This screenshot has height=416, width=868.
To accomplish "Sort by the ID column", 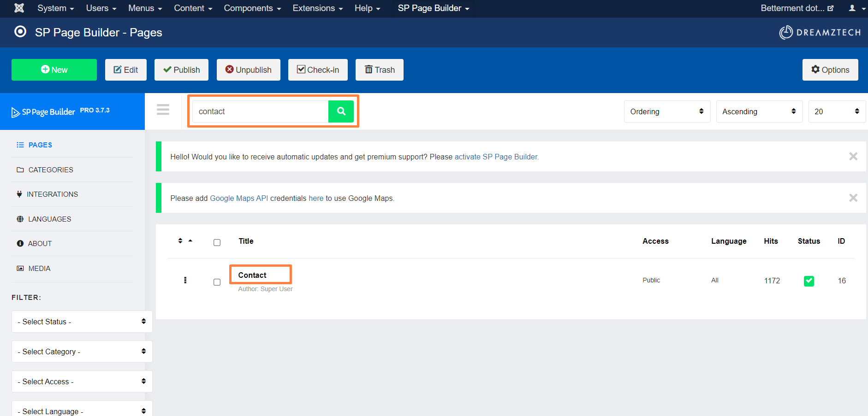I will [x=841, y=241].
